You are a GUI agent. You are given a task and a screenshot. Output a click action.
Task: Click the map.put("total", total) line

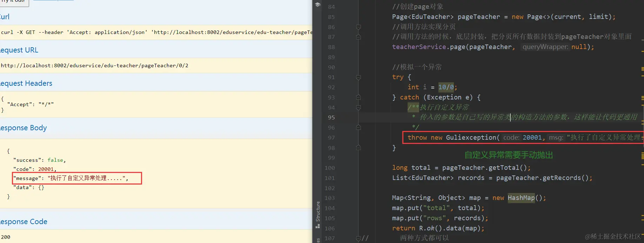click(x=438, y=208)
